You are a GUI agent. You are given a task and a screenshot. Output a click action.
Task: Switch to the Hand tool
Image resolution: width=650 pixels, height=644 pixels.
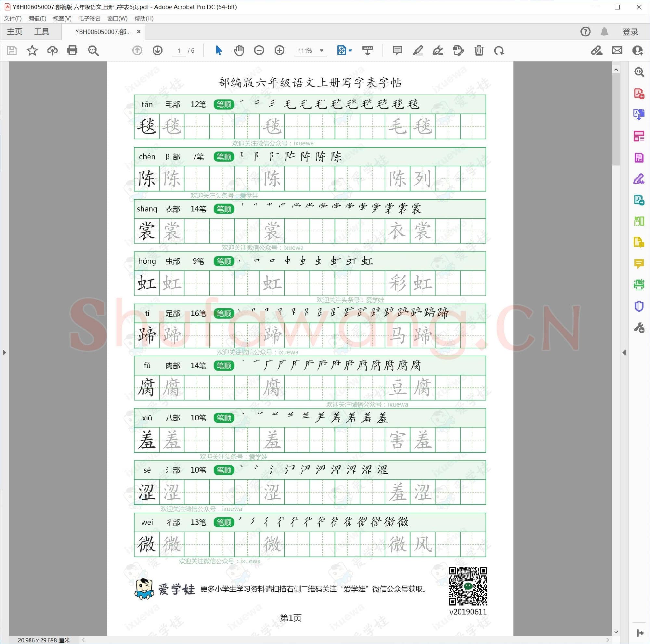pyautogui.click(x=239, y=50)
